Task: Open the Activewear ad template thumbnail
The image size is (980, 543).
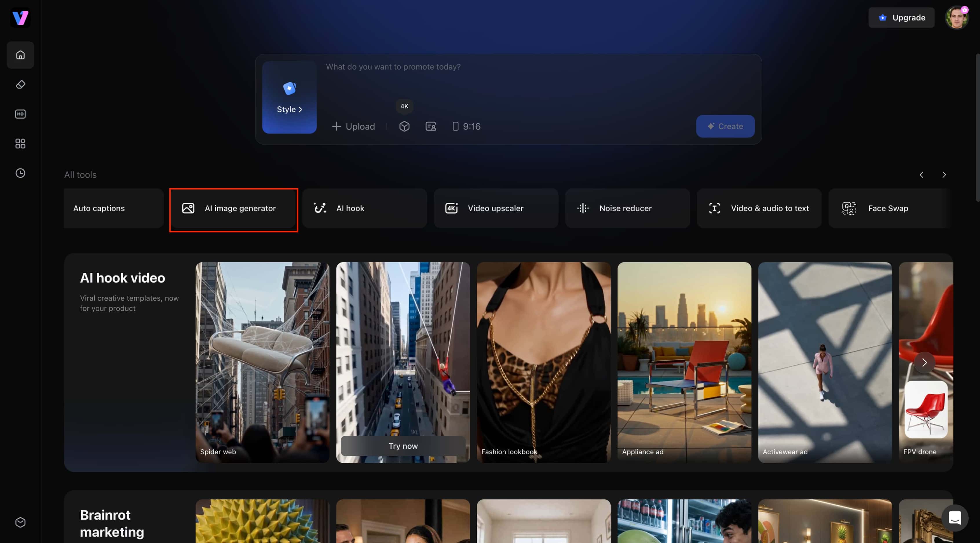Action: (825, 362)
